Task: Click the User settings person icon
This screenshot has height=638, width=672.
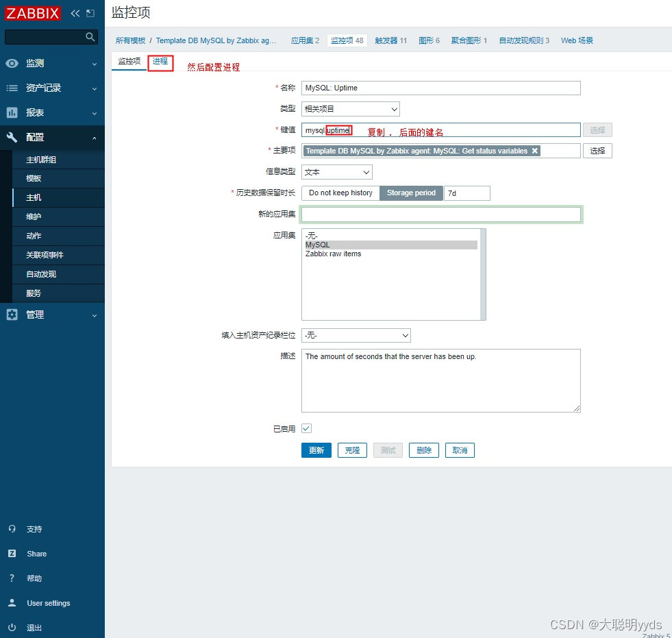Action: tap(12, 603)
